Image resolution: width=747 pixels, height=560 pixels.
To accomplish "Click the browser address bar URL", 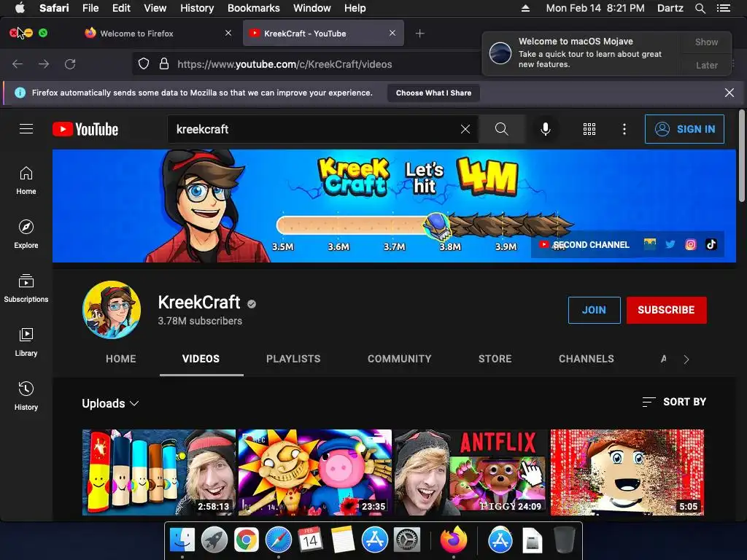I will 285,64.
